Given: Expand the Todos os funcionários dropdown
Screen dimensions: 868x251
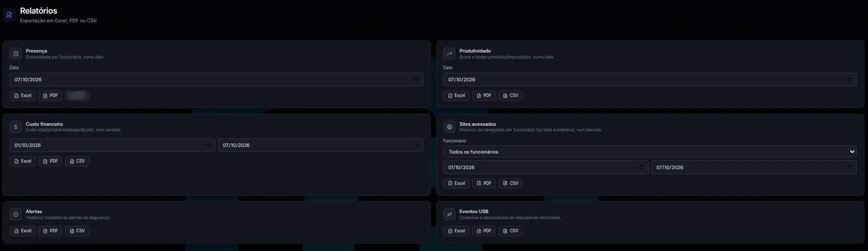Looking at the screenshot, I should pyautogui.click(x=650, y=152).
